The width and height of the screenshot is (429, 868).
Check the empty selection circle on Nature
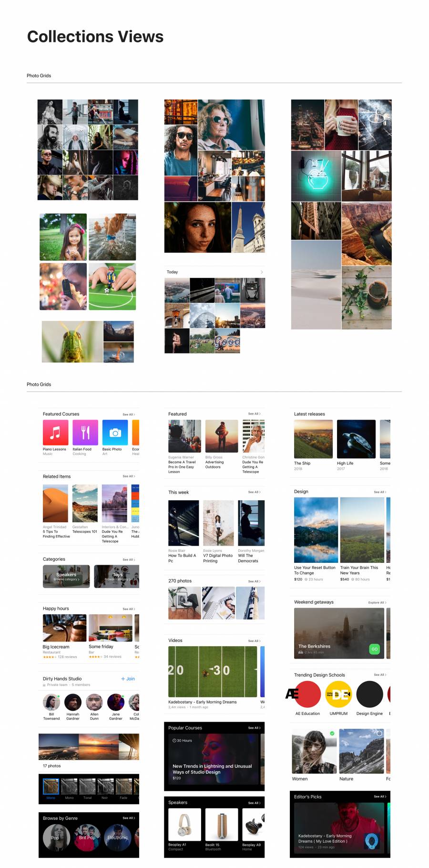379,733
